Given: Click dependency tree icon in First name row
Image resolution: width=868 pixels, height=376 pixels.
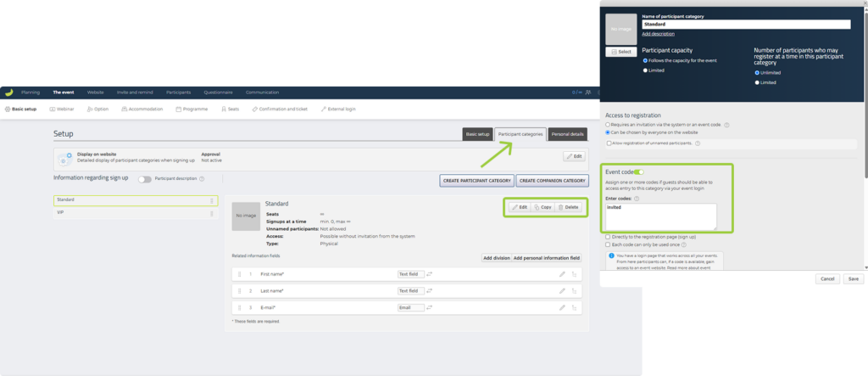Looking at the screenshot, I should [x=574, y=274].
